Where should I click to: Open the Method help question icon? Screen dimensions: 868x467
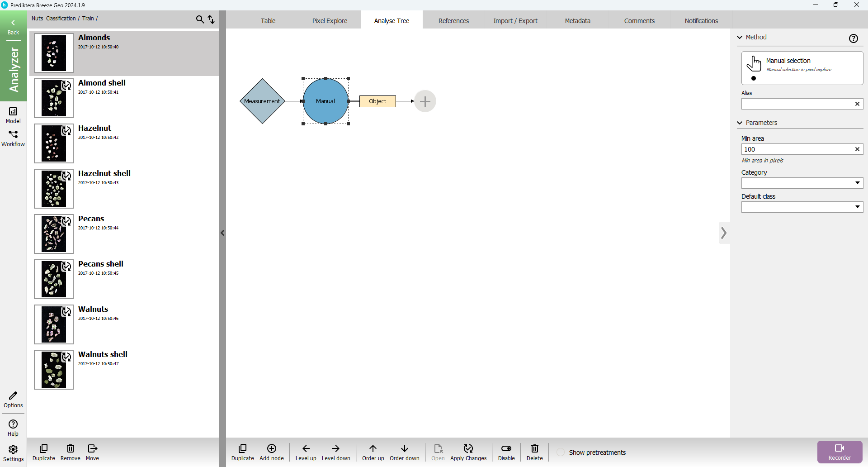click(x=853, y=38)
